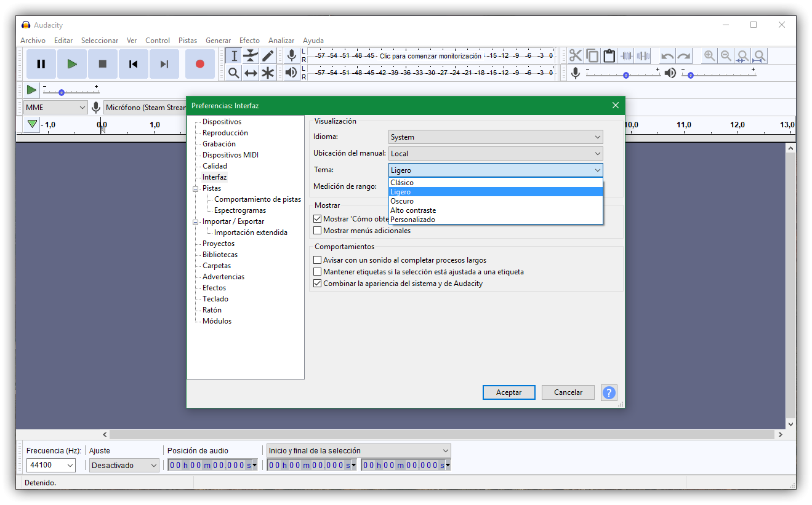Skip to end of the project
Image resolution: width=812 pixels, height=505 pixels.
(164, 64)
